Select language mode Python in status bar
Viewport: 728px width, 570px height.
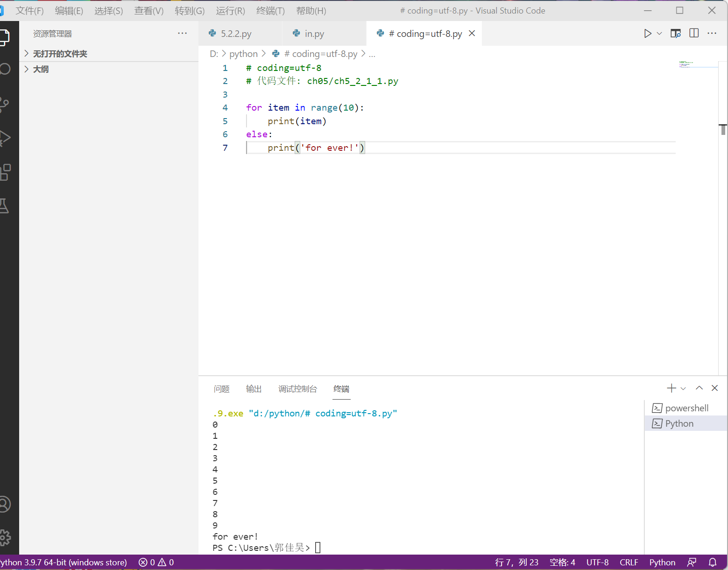(662, 563)
